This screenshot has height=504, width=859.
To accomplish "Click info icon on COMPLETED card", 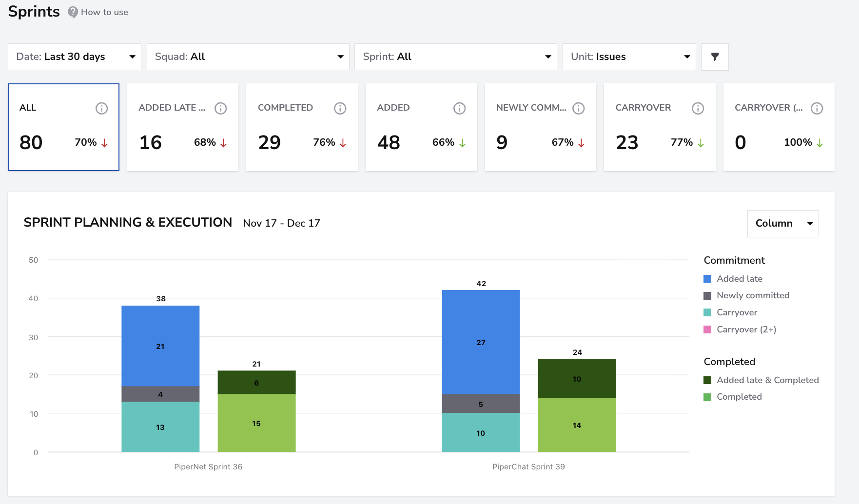I will click(340, 108).
